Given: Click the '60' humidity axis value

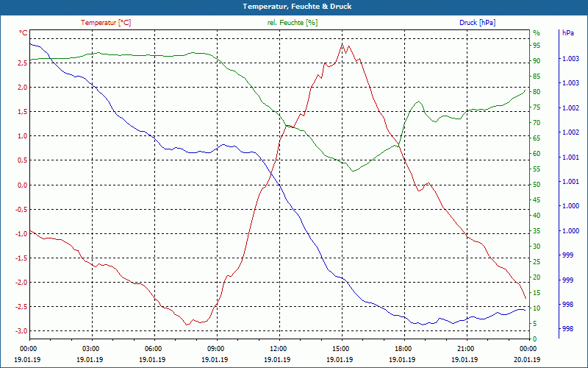Looking at the screenshot, I should 537,154.
